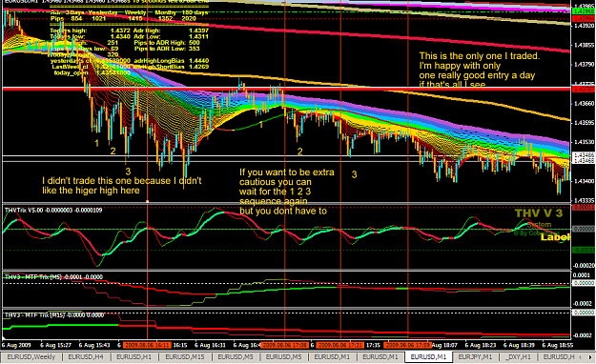This screenshot has height=364, width=596.
Task: Select the 2009.08.06 17:08 vertical line label
Action: point(285,345)
